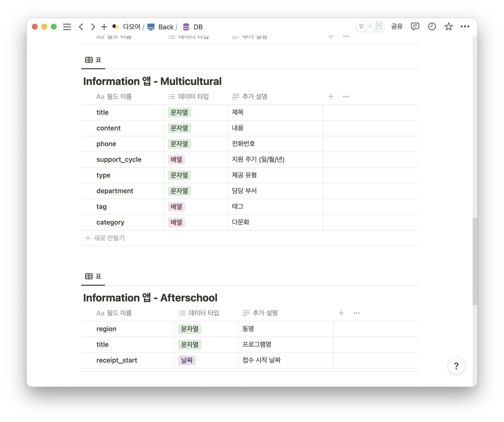This screenshot has height=422, width=504.
Task: Click the 공유 share button
Action: [x=397, y=26]
